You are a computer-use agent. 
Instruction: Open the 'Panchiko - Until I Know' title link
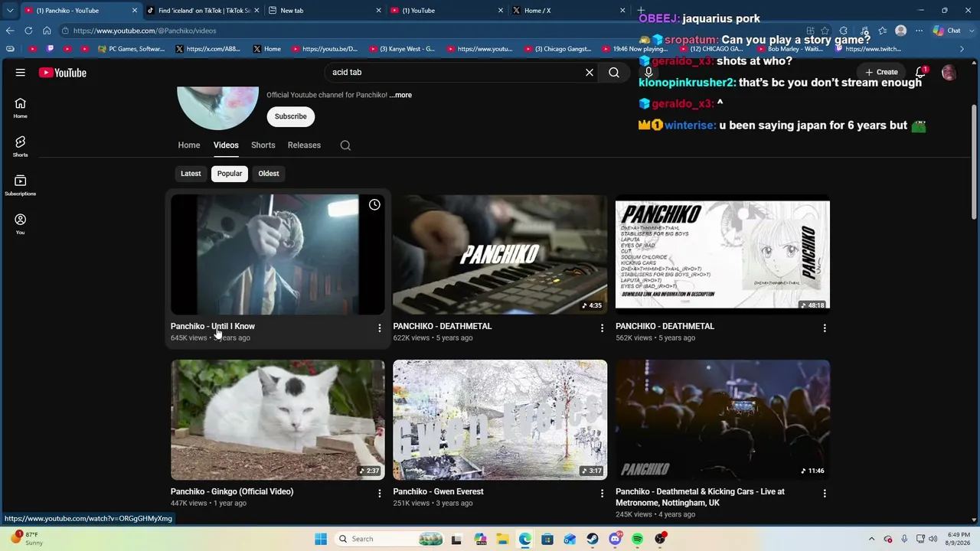pyautogui.click(x=213, y=327)
